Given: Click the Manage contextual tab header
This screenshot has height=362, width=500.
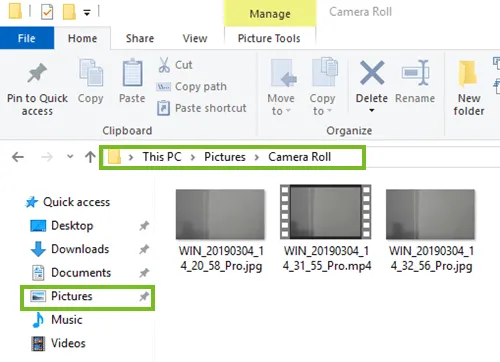Looking at the screenshot, I should 270,14.
